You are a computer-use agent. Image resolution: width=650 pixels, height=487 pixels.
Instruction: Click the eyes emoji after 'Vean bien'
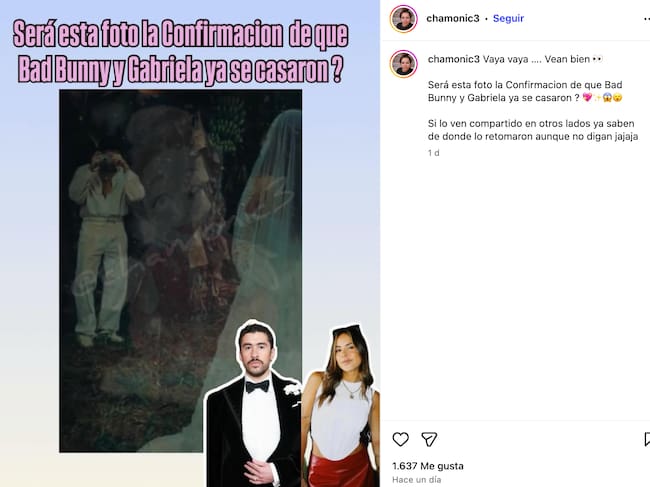point(597,59)
